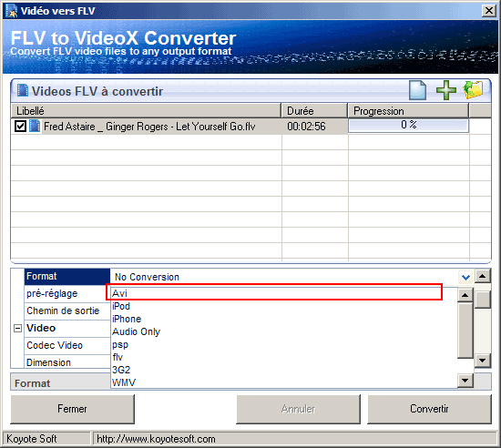Select the Fred Astaire _ Ginger Rogers file name
The image size is (501, 448).
point(149,127)
